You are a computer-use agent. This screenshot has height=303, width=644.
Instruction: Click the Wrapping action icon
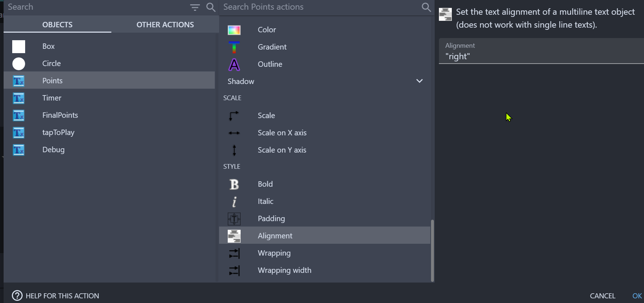pos(234,253)
